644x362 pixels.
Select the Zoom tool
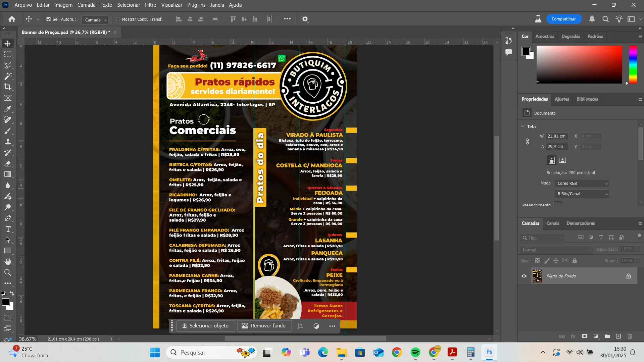[x=8, y=272]
